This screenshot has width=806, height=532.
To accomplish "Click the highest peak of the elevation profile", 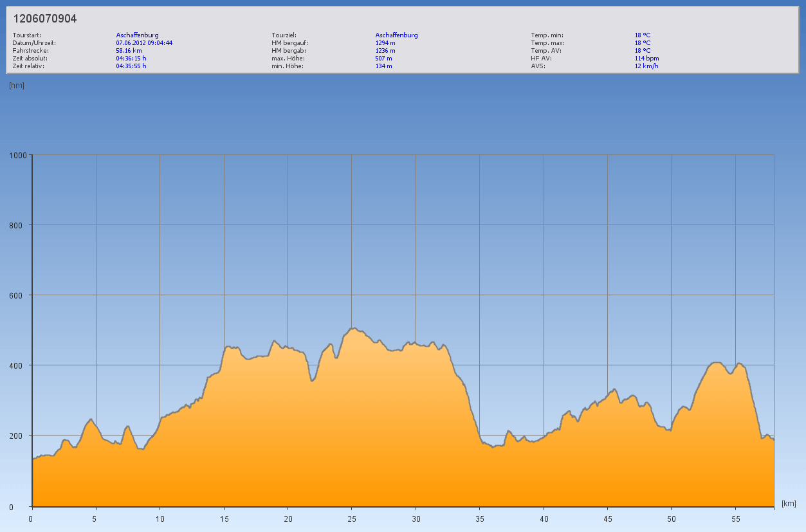I will pos(353,328).
